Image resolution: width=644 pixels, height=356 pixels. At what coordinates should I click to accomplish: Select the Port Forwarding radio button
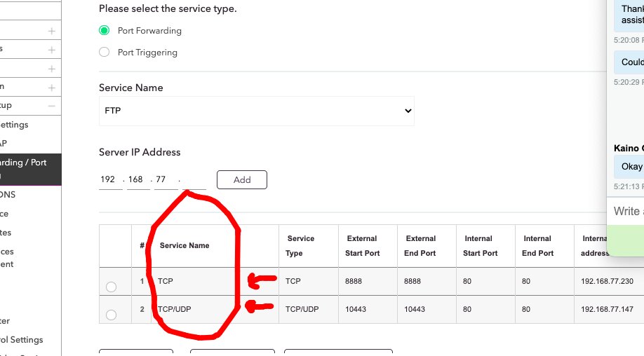click(105, 30)
